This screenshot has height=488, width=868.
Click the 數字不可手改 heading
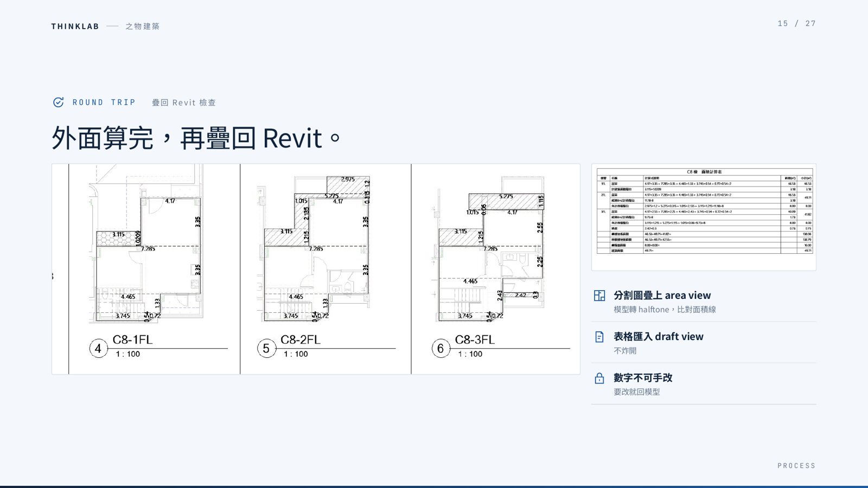(x=643, y=378)
